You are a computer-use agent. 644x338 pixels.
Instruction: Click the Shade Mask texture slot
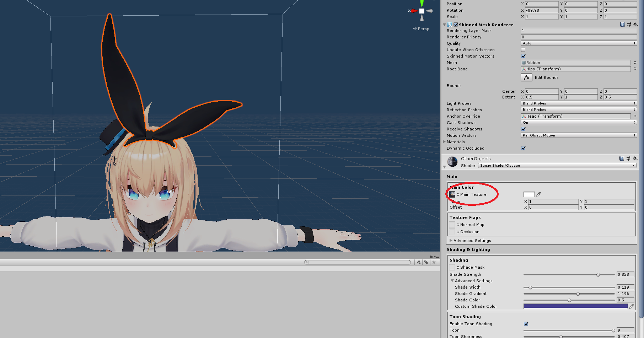pyautogui.click(x=452, y=267)
